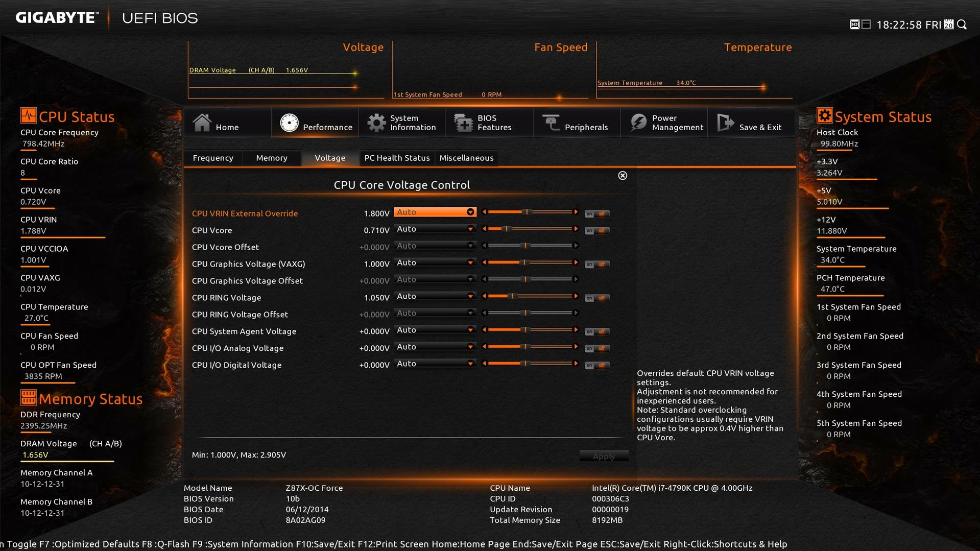980x551 pixels.
Task: Click the Memory Status module icon
Action: tap(28, 397)
